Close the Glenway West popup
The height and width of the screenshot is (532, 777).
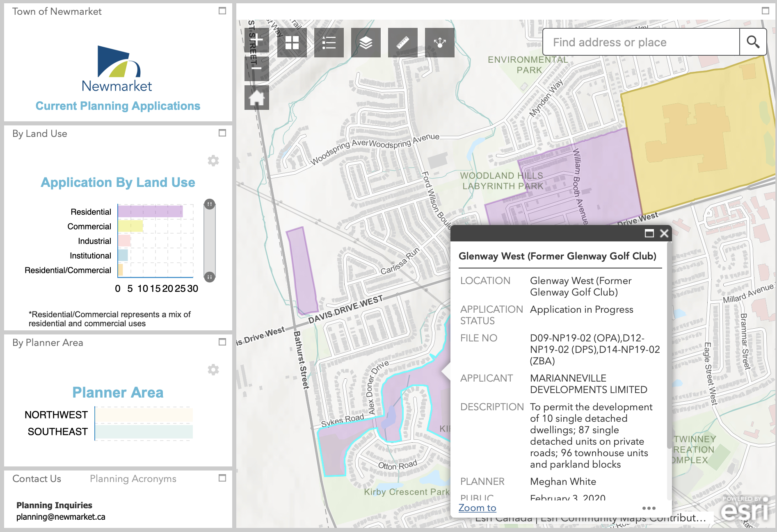(664, 234)
